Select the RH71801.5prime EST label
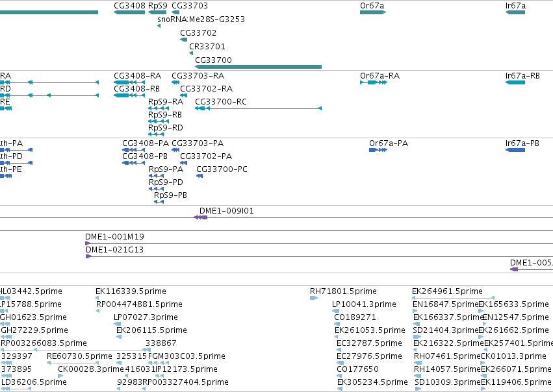Image resolution: width=553 pixels, height=392 pixels. pyautogui.click(x=343, y=291)
